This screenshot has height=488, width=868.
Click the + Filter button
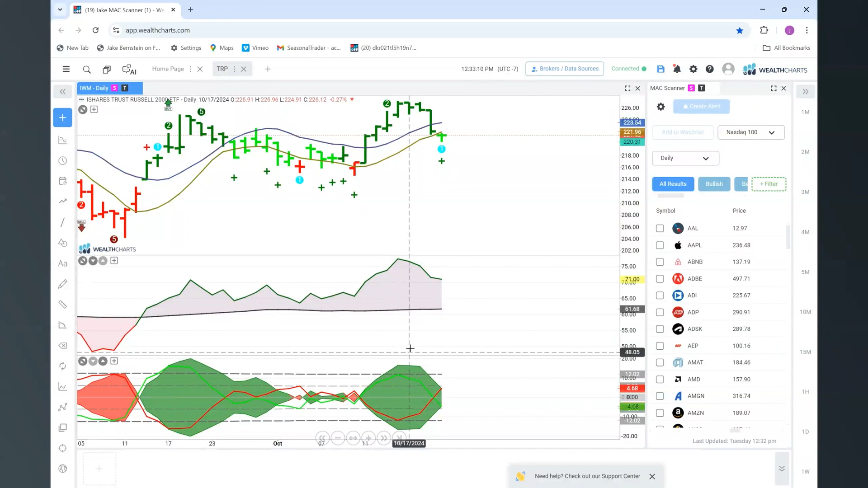[769, 184]
